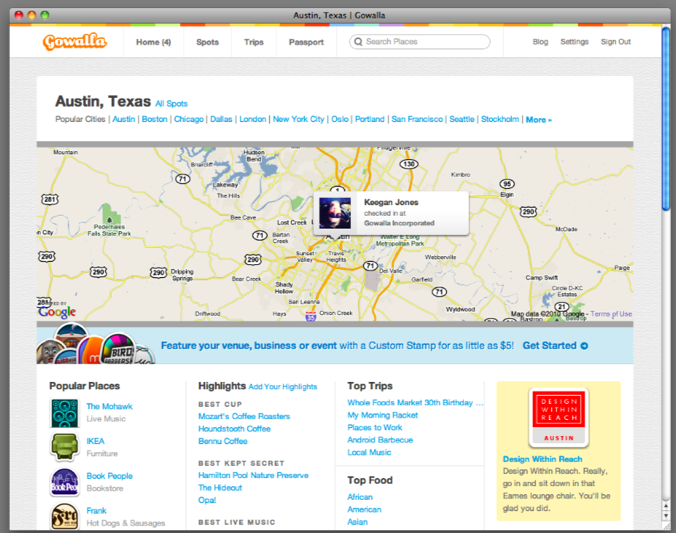
Task: Open Houndstooth Coffee link
Action: point(235,429)
